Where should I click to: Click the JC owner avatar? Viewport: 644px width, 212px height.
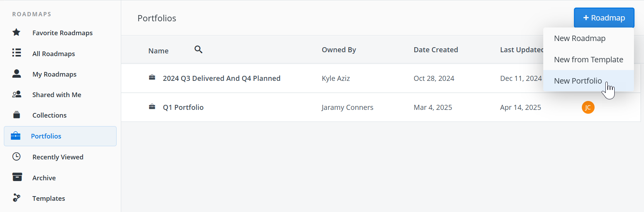click(588, 108)
